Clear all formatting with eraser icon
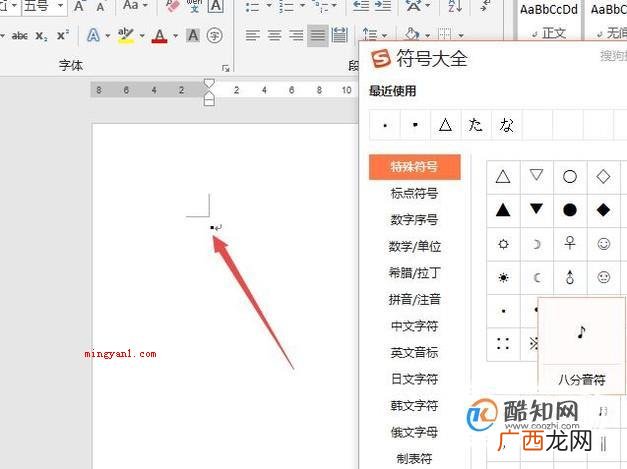627x469 pixels. point(172,6)
